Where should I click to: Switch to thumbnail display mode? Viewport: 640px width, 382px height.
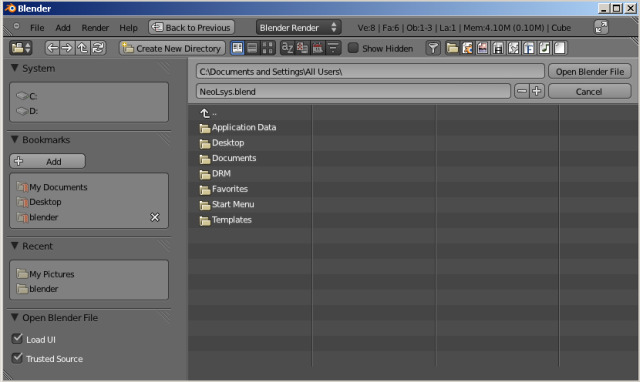(x=268, y=48)
